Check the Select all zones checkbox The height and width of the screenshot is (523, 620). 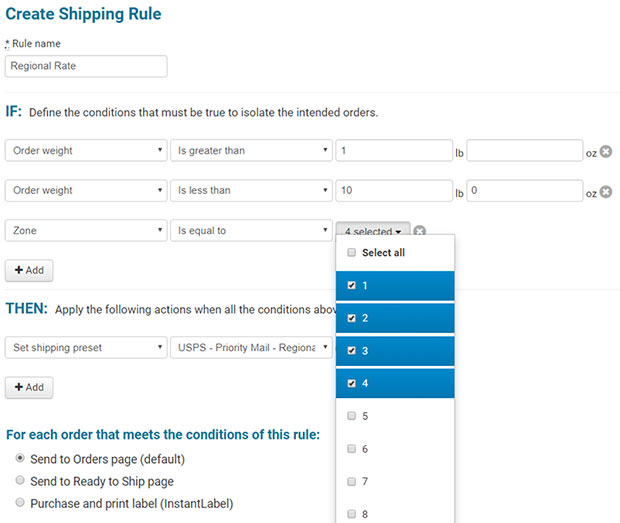point(351,252)
